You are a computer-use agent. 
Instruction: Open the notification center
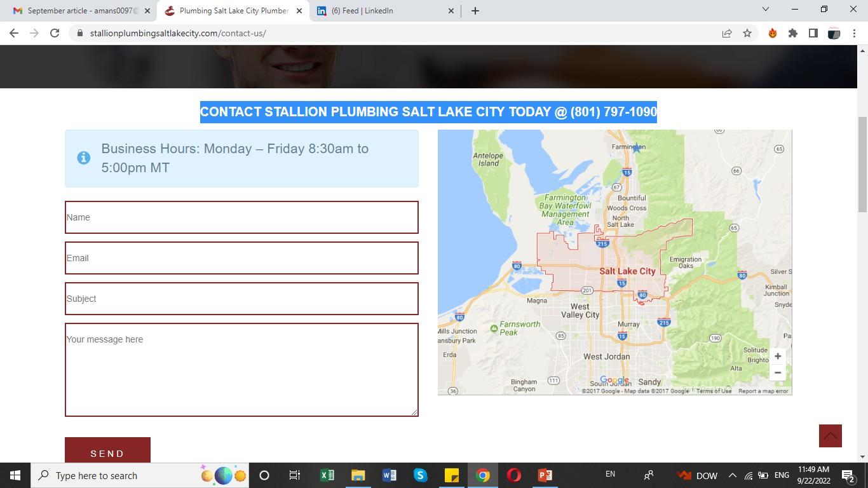coord(848,475)
